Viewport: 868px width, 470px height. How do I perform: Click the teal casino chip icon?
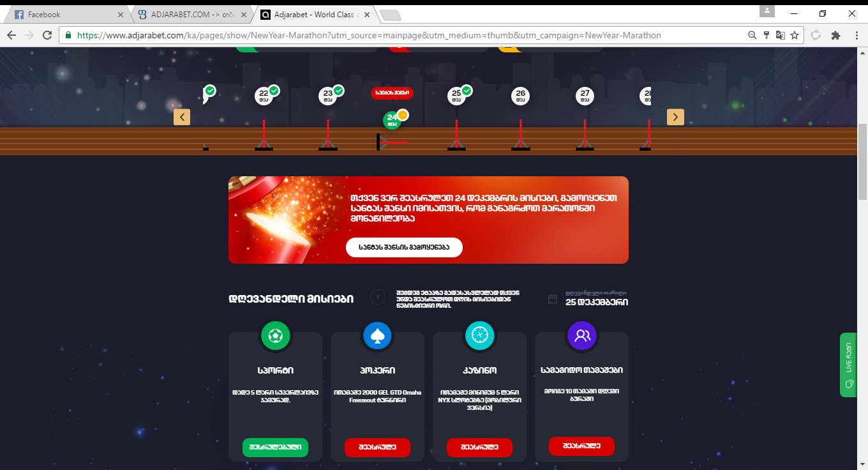[x=480, y=335]
